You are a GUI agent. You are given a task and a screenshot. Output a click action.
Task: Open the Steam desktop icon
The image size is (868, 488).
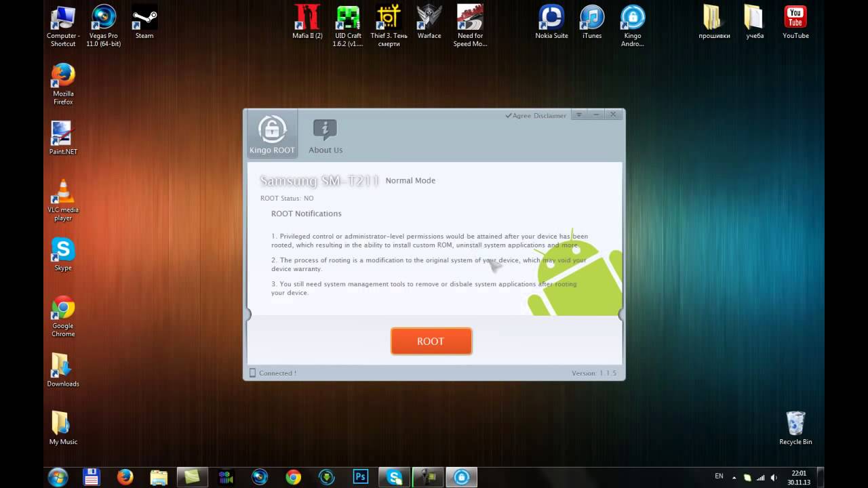point(144,22)
